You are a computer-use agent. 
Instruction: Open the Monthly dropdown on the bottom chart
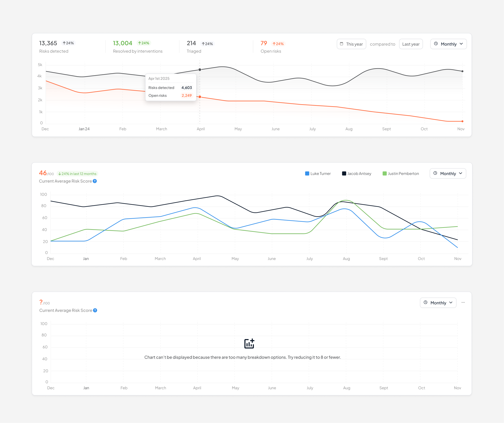(x=438, y=303)
